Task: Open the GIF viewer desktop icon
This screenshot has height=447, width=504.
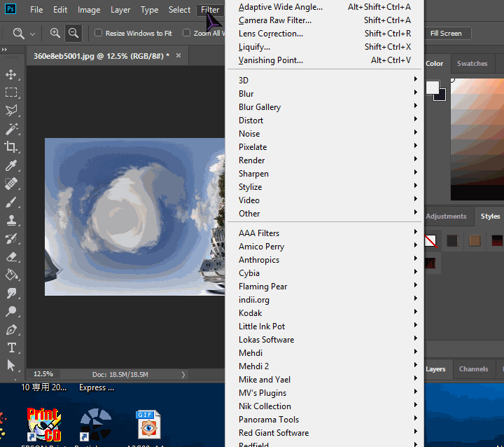Action: tap(149, 424)
